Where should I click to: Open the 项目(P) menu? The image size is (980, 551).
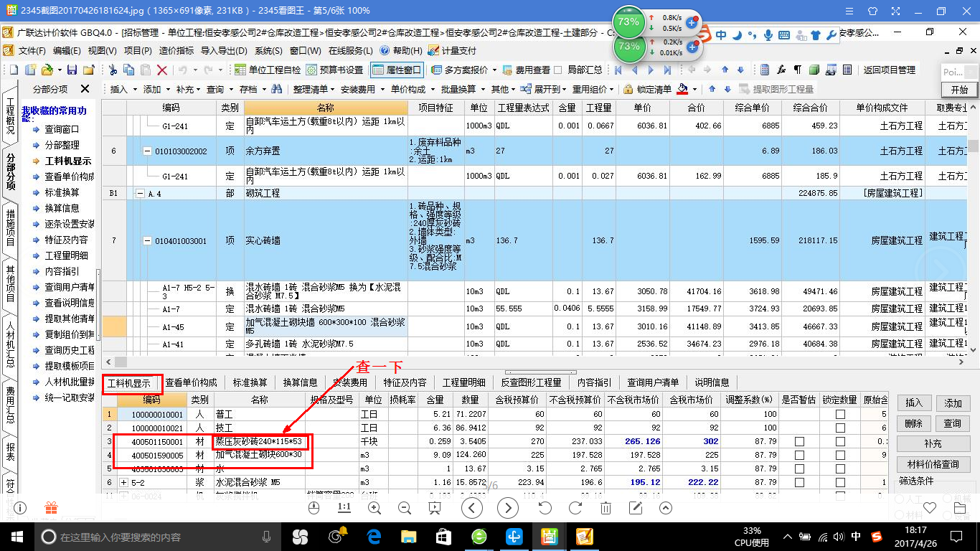point(137,51)
